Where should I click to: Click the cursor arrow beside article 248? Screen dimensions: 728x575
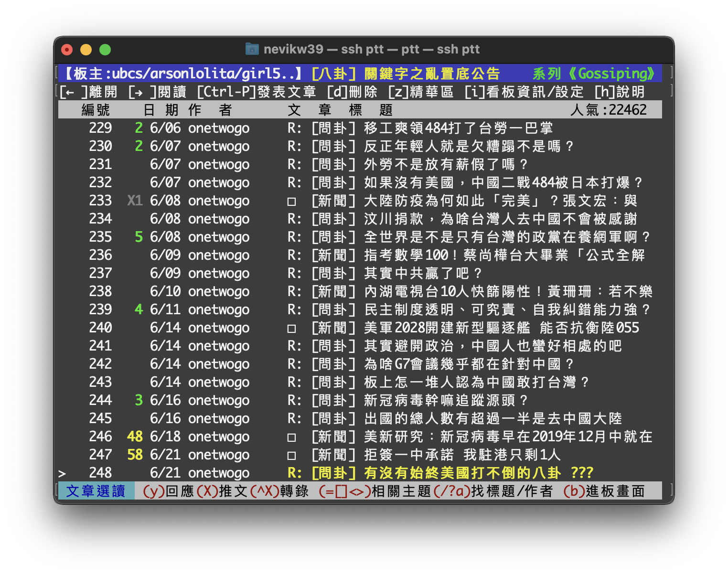pos(62,473)
